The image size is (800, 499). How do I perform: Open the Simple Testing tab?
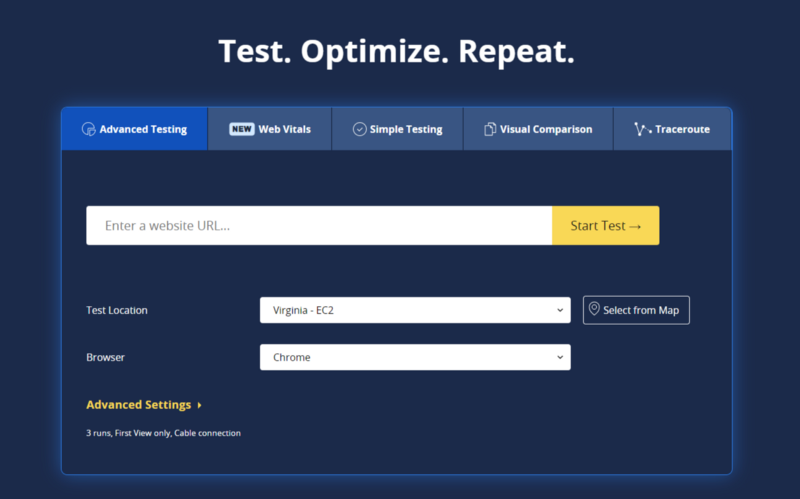coord(397,129)
